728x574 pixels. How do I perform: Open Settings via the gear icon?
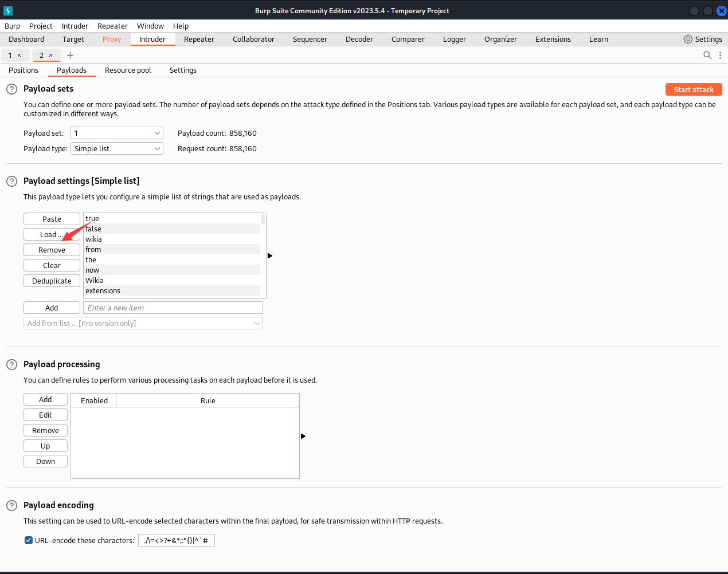click(x=688, y=40)
